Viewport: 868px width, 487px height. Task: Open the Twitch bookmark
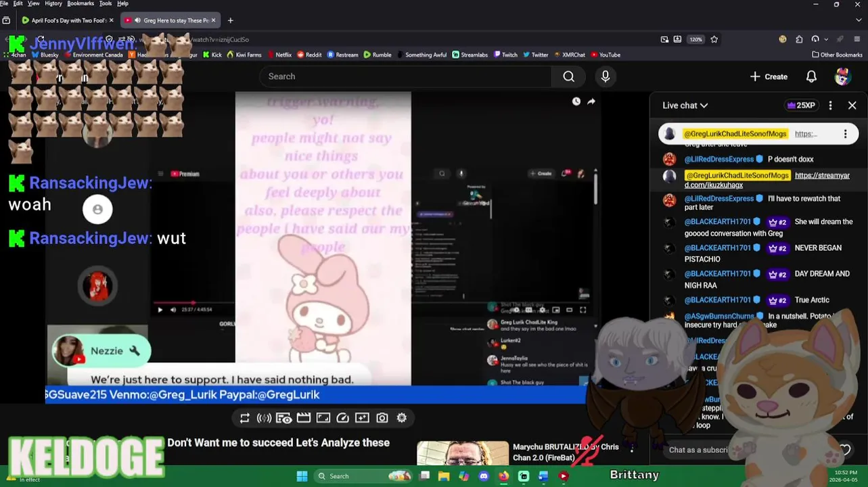(x=505, y=55)
